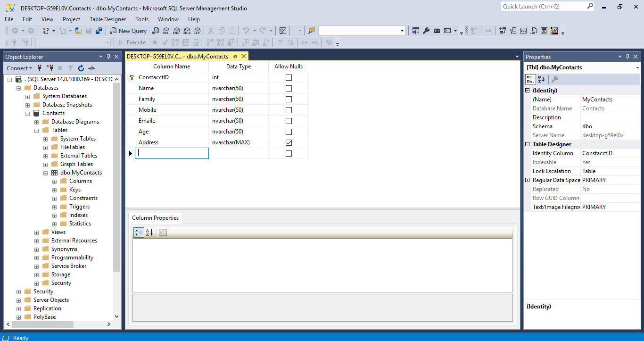Check Allow Nulls on the empty new row
The image size is (644, 341).
coord(289,153)
